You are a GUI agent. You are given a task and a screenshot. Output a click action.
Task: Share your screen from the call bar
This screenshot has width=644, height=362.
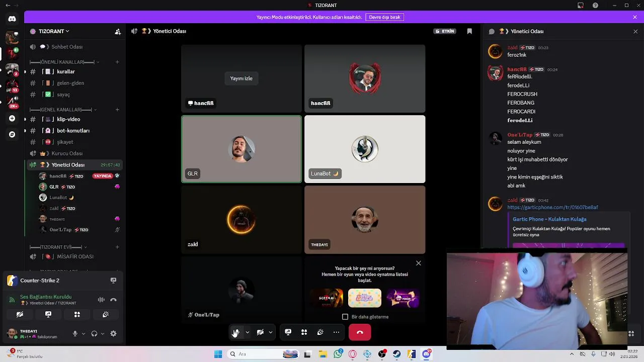[x=288, y=332]
